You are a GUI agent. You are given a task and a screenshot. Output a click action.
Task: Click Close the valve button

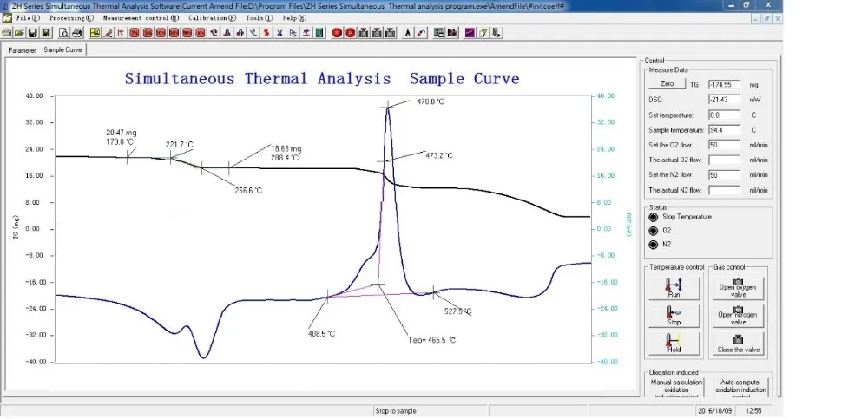point(738,343)
